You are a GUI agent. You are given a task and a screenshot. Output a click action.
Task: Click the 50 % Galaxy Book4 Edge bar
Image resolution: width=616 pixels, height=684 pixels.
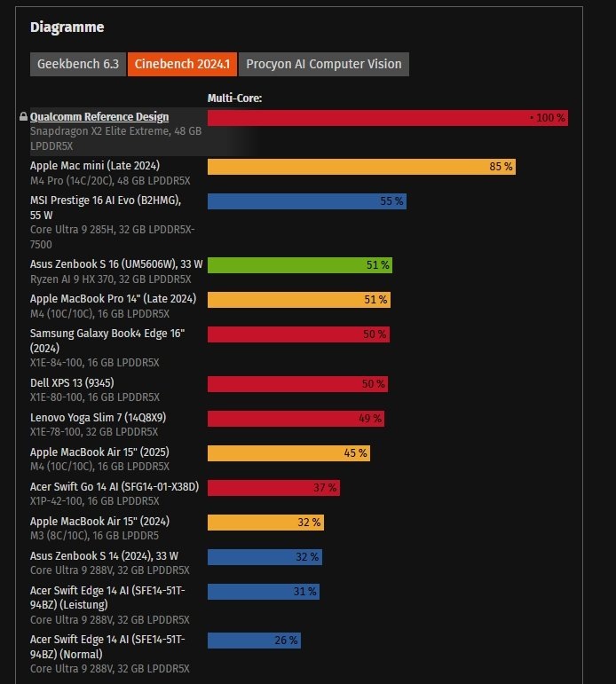pyautogui.click(x=298, y=334)
